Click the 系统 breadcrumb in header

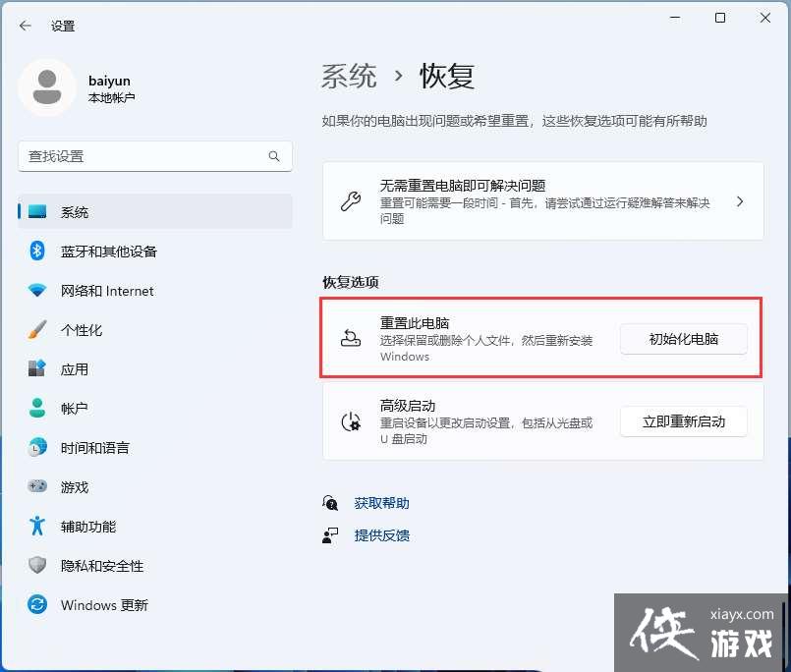pyautogui.click(x=349, y=76)
